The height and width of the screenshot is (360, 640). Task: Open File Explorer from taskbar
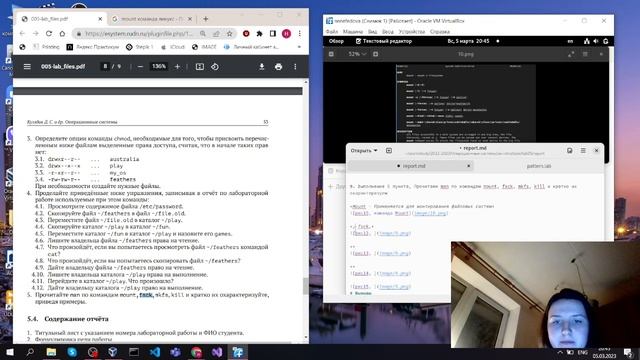point(51,352)
